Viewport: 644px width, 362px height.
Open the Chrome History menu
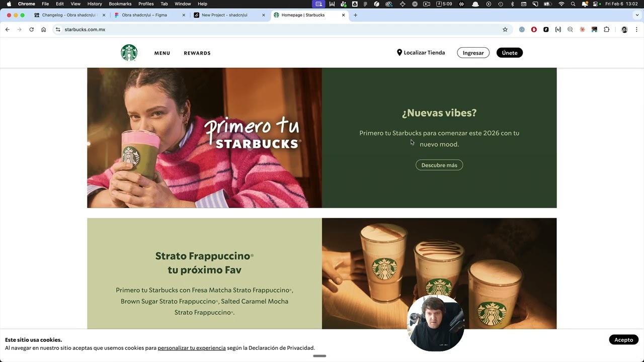coord(95,4)
